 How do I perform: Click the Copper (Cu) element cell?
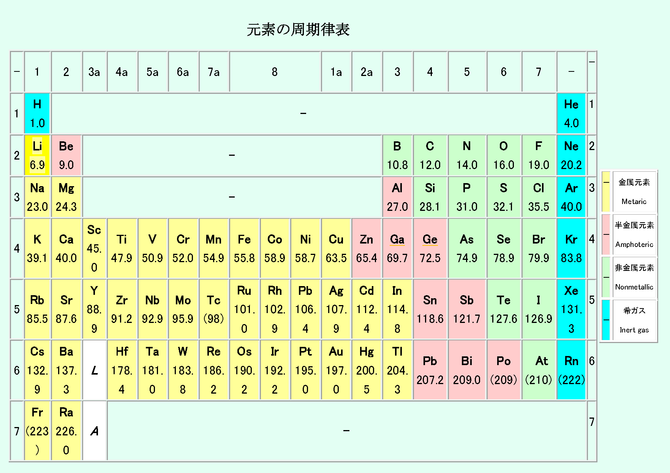(336, 248)
